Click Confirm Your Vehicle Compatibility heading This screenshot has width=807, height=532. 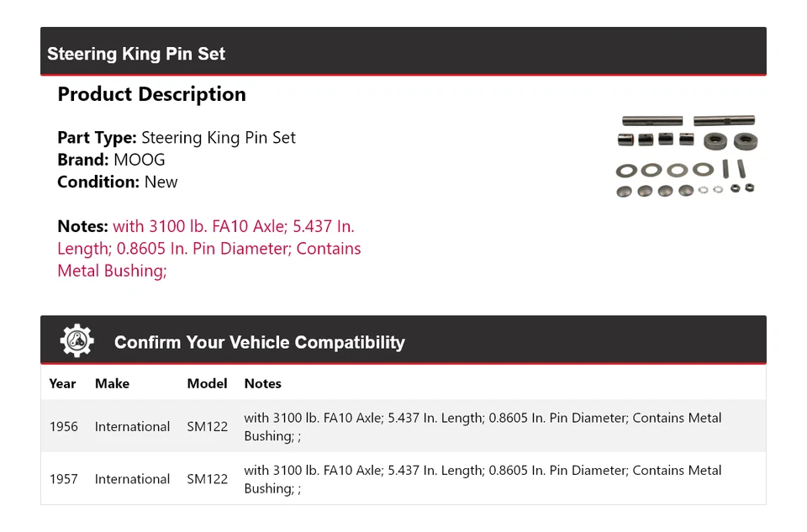pyautogui.click(x=259, y=342)
